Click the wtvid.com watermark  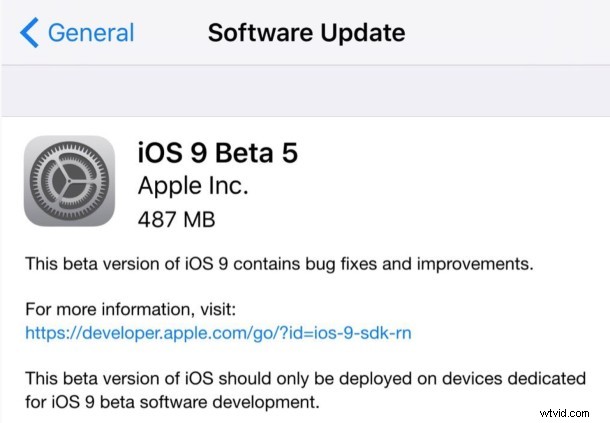[x=565, y=413]
